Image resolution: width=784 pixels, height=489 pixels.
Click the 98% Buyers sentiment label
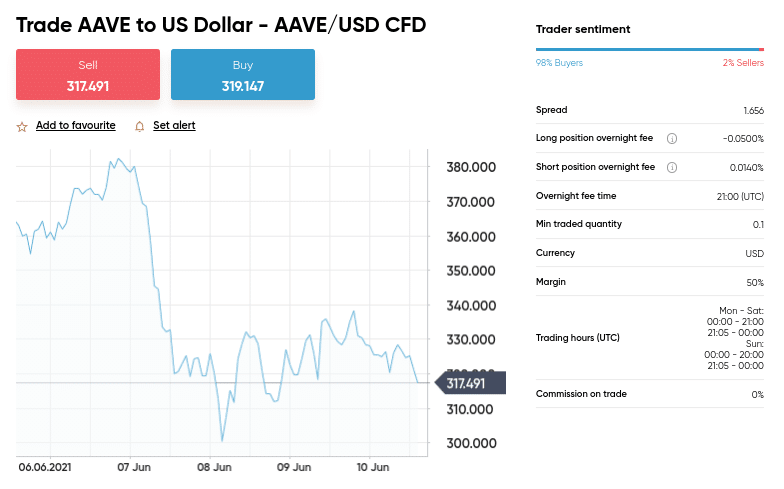point(559,63)
